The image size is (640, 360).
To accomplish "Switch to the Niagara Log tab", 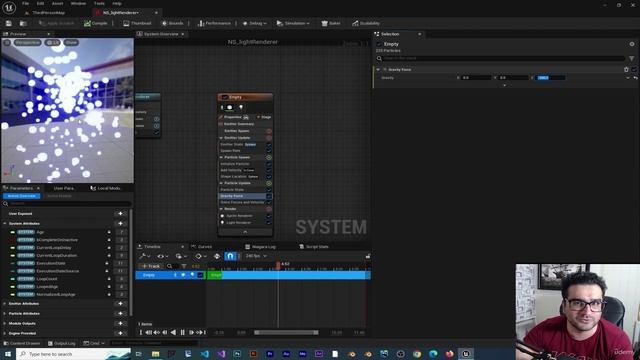I will click(260, 247).
